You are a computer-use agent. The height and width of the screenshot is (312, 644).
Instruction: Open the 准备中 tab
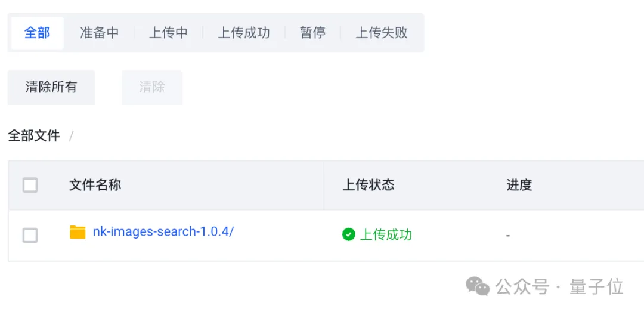coord(100,33)
